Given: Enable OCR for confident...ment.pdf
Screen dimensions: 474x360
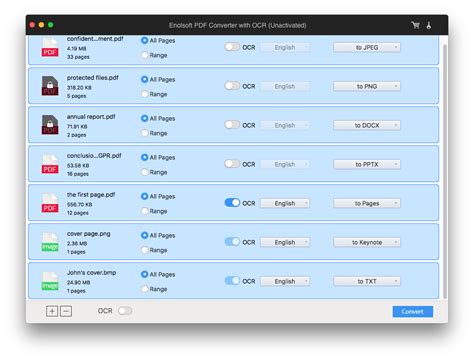Looking at the screenshot, I should point(232,47).
